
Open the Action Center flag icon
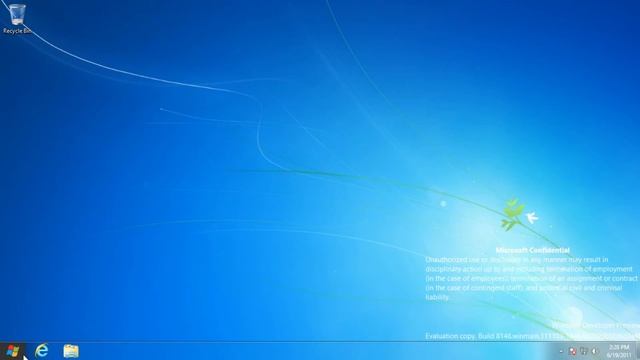573,351
